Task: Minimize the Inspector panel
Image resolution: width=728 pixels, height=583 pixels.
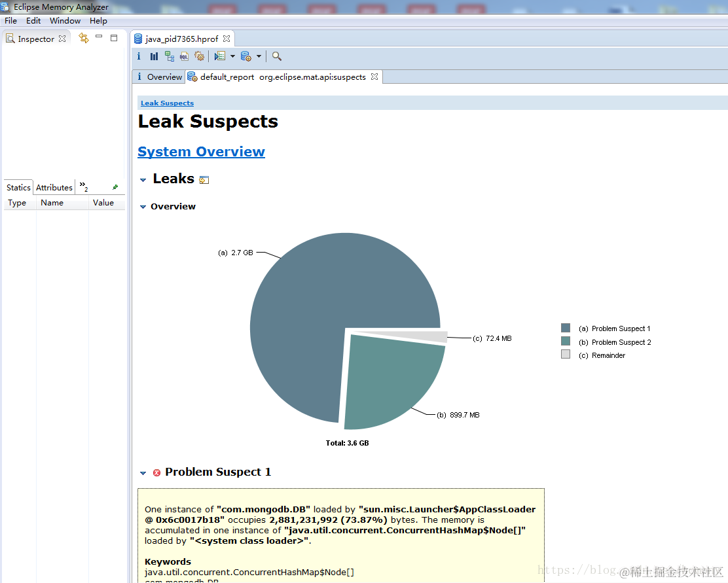Action: coord(99,36)
